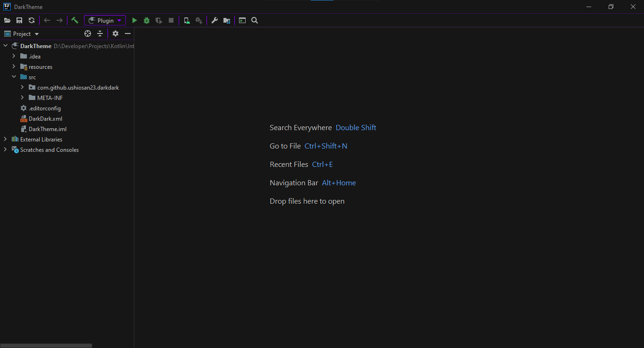
Task: Open Search Everywhere via magnifier icon
Action: coord(255,20)
